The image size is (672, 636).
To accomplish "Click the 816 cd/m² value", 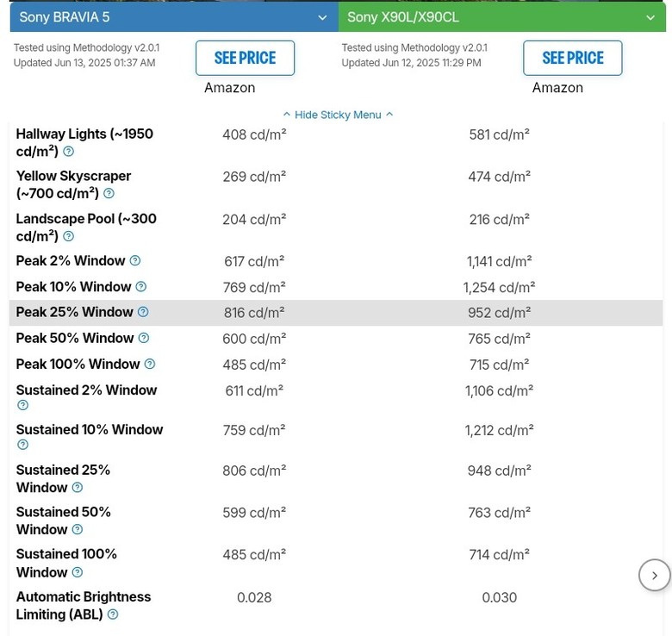I will [254, 313].
